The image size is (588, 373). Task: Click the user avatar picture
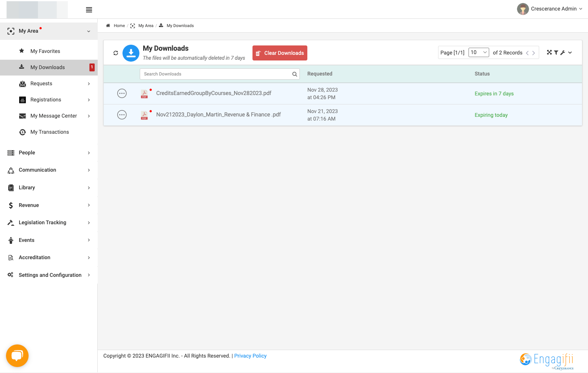point(523,9)
